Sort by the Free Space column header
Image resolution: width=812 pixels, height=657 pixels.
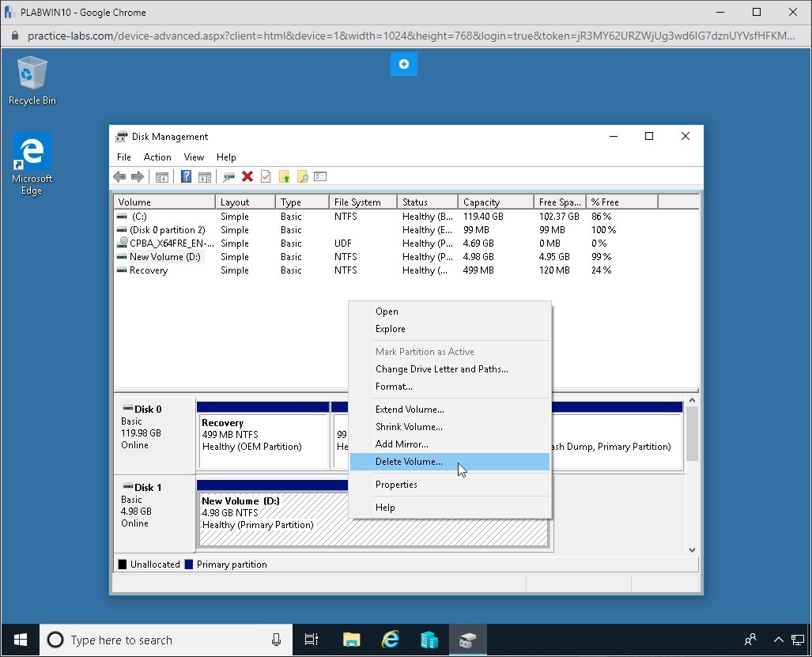coord(560,202)
